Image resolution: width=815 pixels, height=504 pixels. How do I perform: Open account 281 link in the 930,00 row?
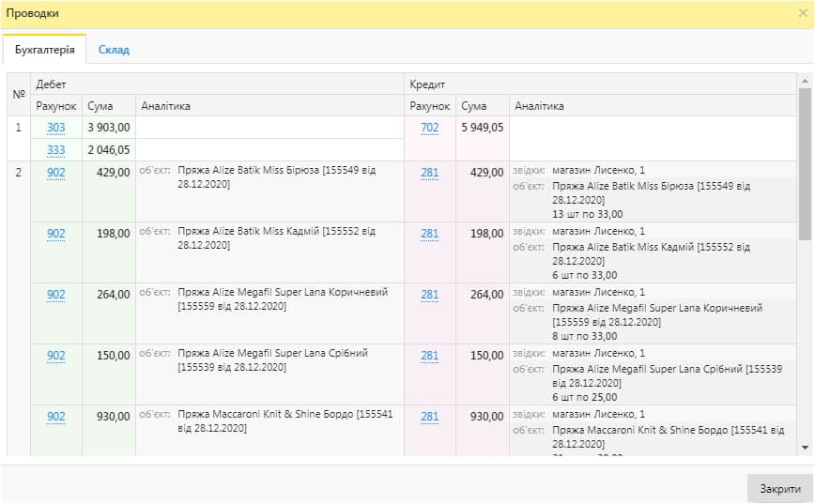tap(430, 417)
